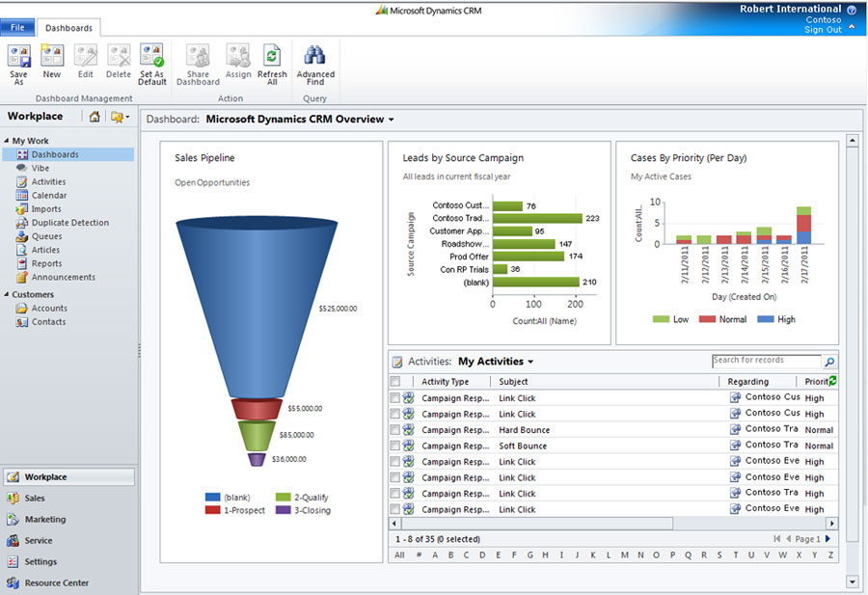Screen dimensions: 868x595
Task: Go to next page of activities
Action: pos(828,538)
